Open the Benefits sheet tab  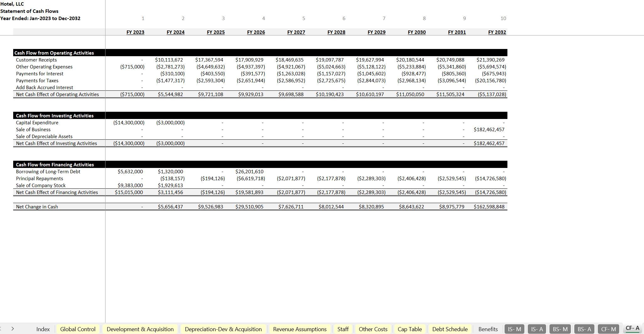coord(488,329)
